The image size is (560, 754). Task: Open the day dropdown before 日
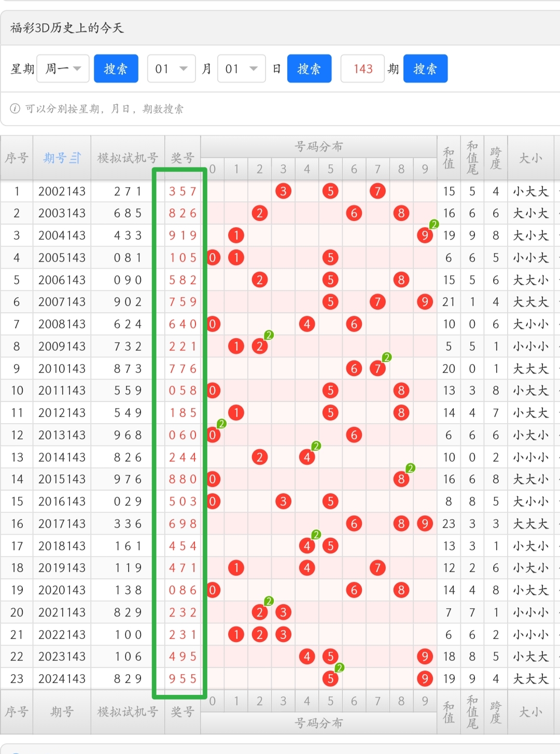(242, 68)
